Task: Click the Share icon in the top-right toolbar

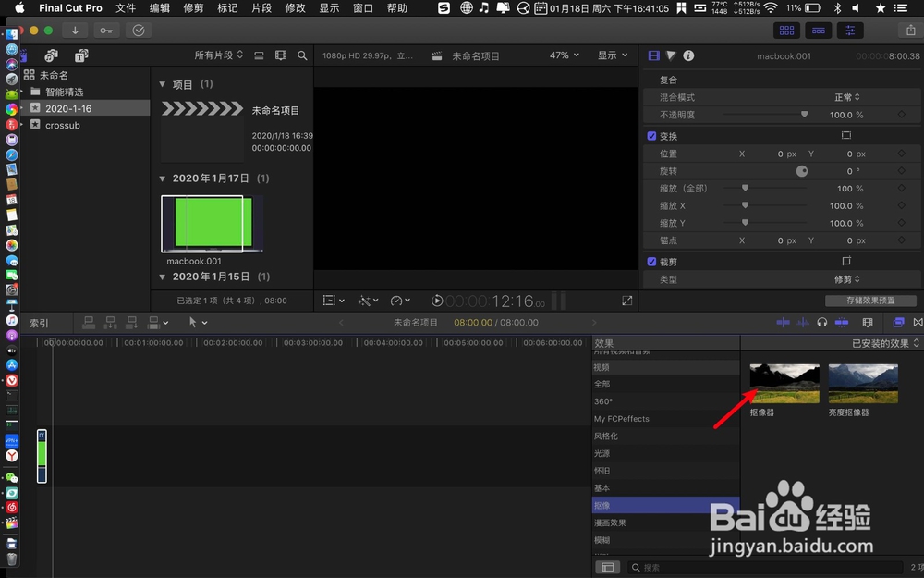Action: (908, 30)
